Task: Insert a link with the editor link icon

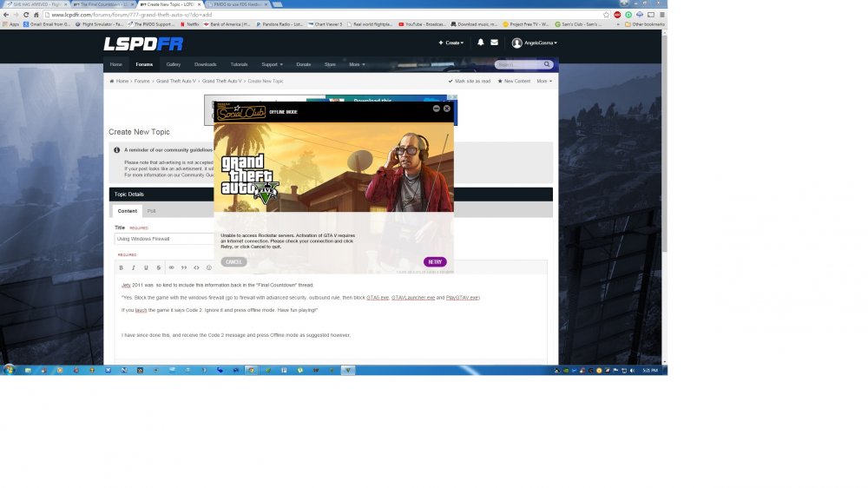Action: coord(172,267)
